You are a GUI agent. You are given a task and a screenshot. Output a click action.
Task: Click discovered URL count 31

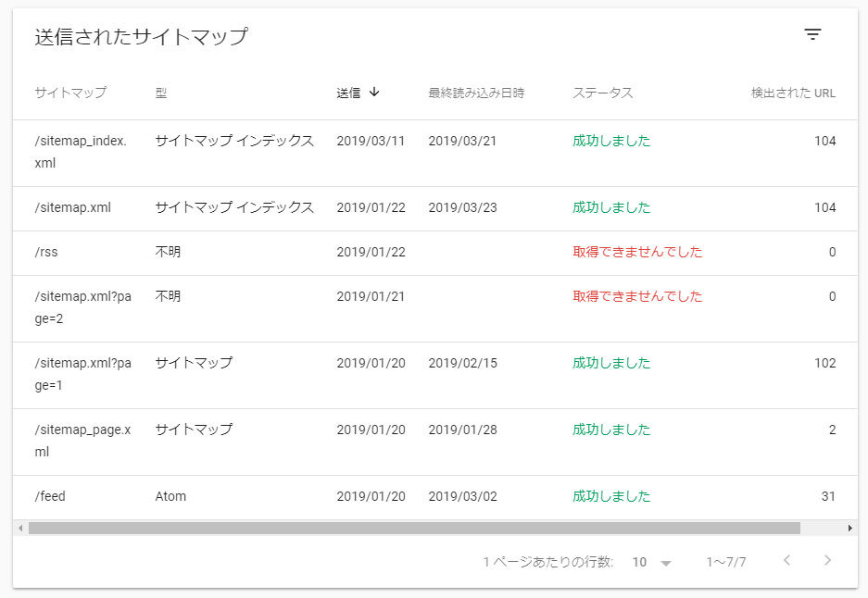[828, 496]
